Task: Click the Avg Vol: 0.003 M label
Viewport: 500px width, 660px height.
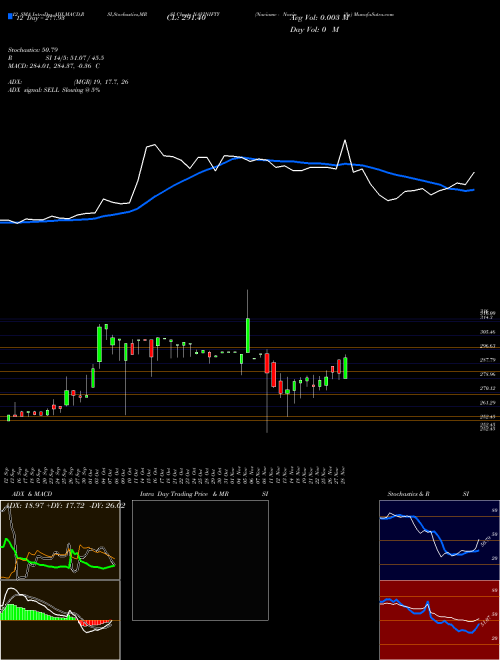Action: 317,18
